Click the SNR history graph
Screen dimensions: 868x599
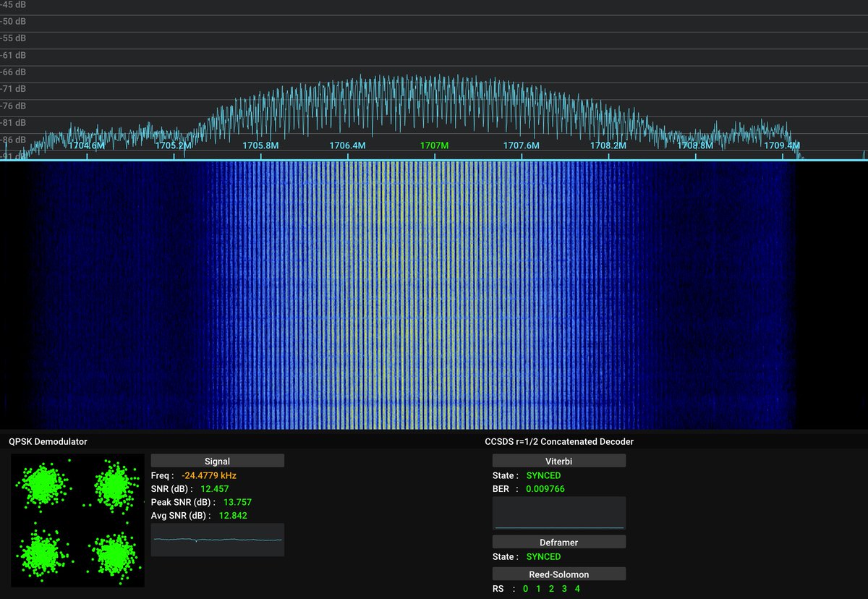click(217, 540)
